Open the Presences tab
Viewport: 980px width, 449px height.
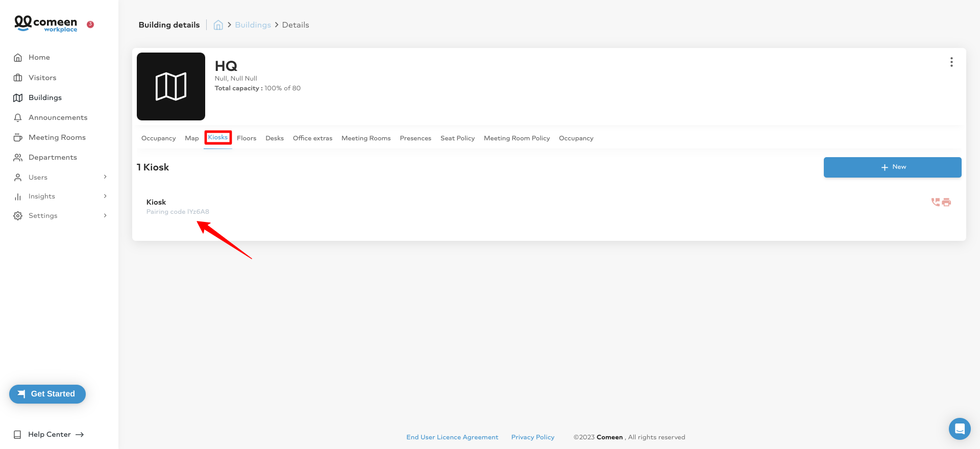[415, 138]
